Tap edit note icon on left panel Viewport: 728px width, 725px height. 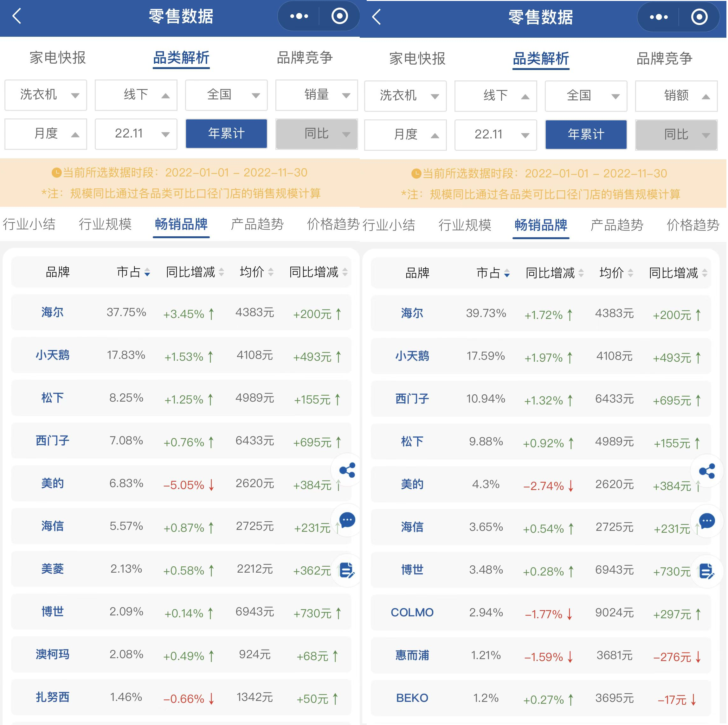click(x=347, y=570)
